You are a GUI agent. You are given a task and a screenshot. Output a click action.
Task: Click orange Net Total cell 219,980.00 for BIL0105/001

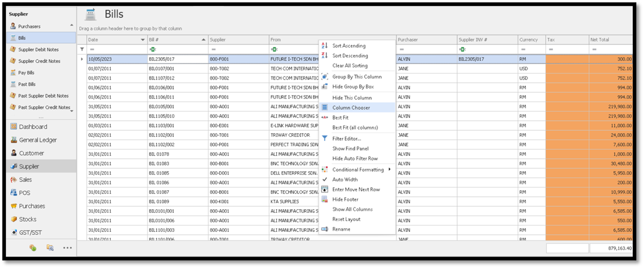[x=610, y=106]
